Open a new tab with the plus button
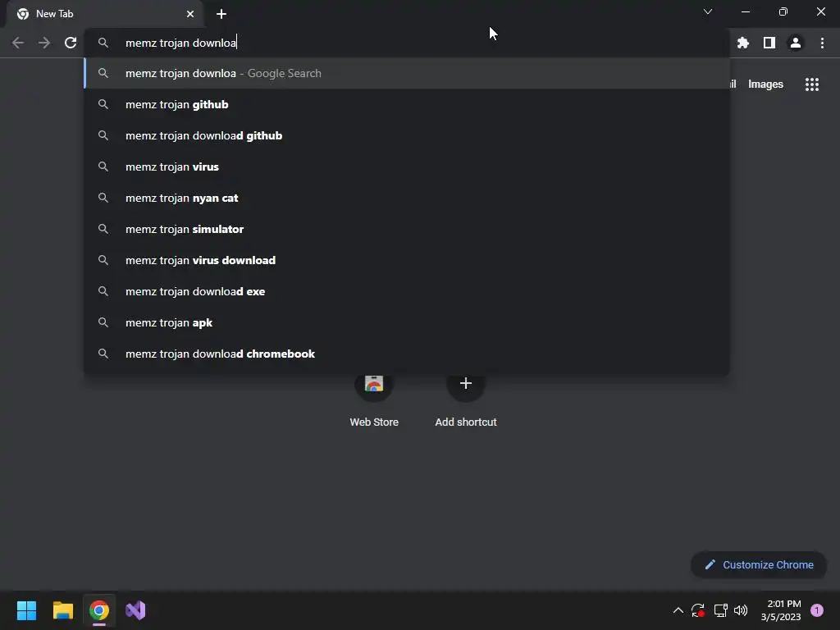Viewport: 840px width, 630px height. tap(221, 14)
